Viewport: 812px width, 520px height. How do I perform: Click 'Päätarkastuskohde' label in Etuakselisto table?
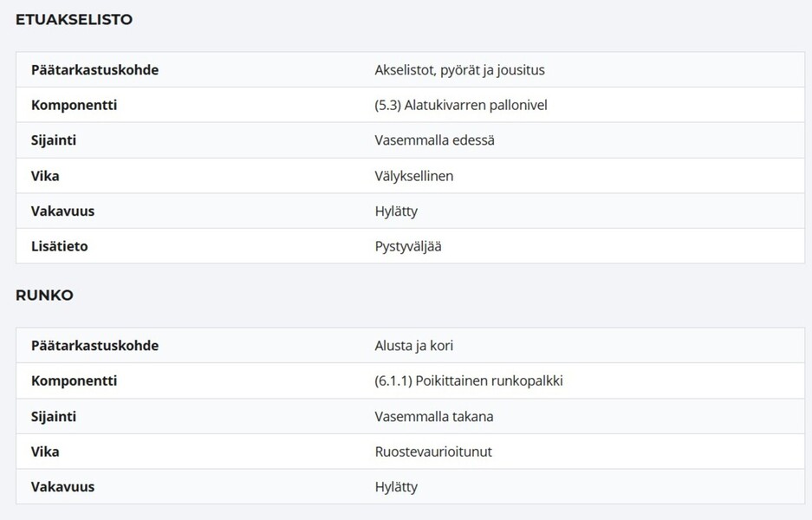click(x=94, y=70)
